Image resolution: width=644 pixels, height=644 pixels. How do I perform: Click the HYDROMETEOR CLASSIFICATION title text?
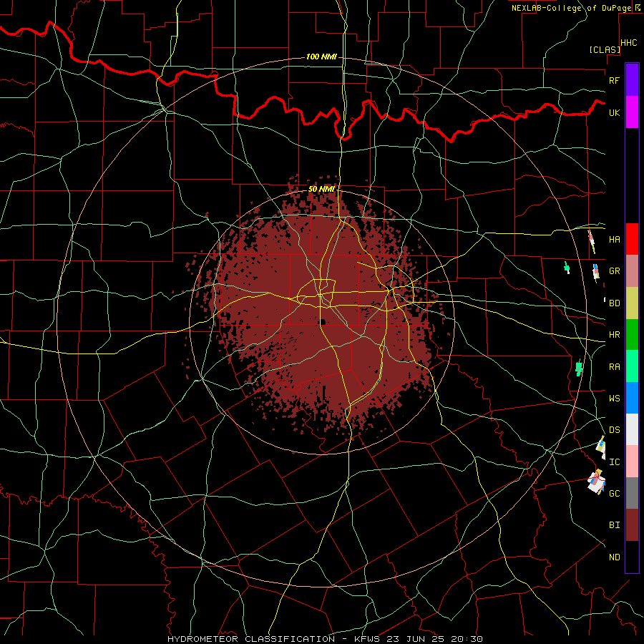pos(251,639)
